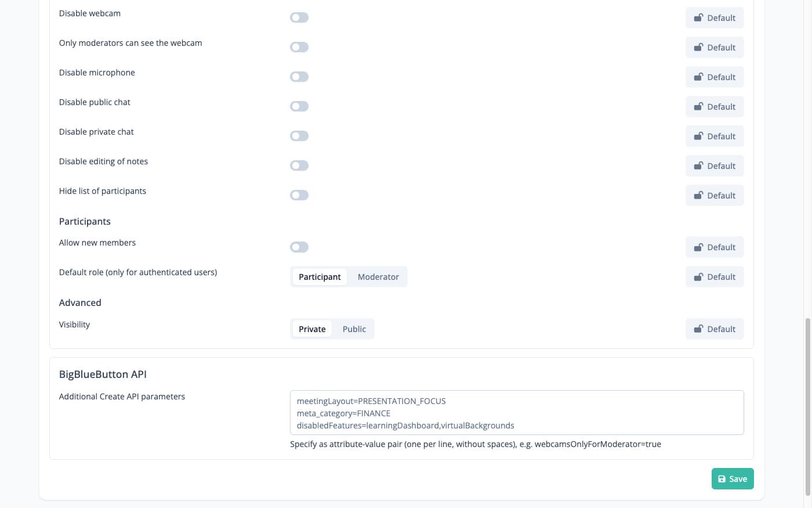Click the floppy disk icon on Save
The height and width of the screenshot is (508, 812).
click(722, 479)
